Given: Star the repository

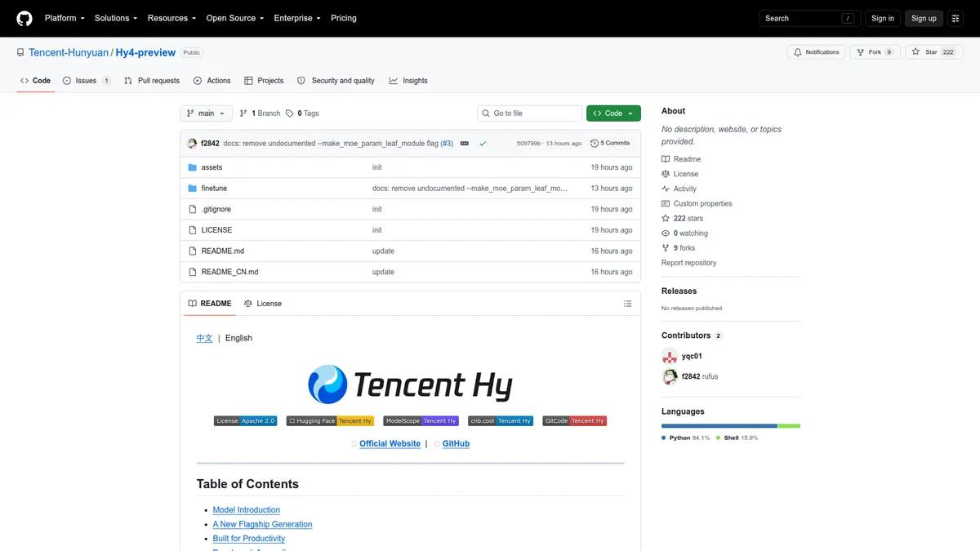Looking at the screenshot, I should [933, 52].
